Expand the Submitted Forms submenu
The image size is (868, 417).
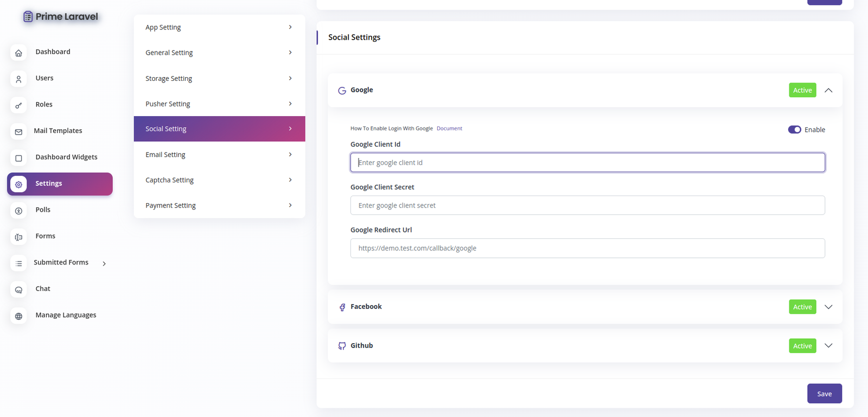point(104,263)
